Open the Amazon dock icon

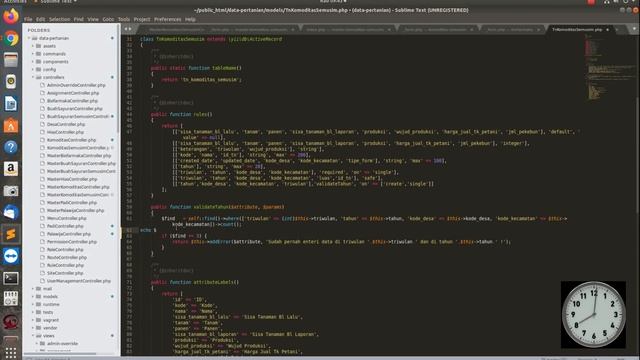click(11, 169)
